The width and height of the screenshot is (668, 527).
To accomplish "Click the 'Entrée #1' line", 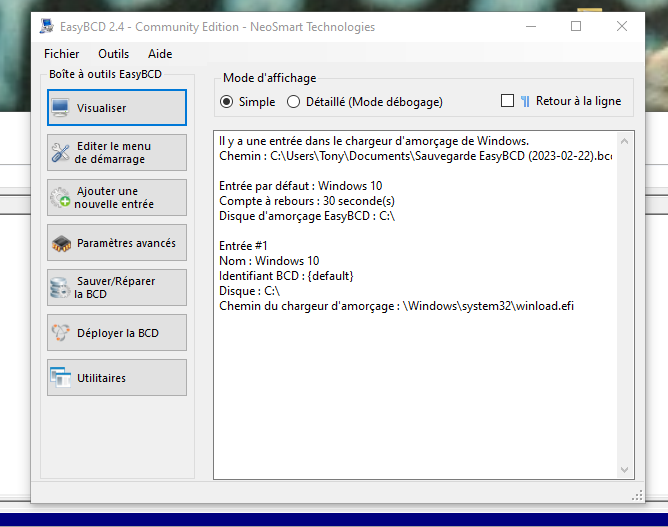I will tap(243, 246).
